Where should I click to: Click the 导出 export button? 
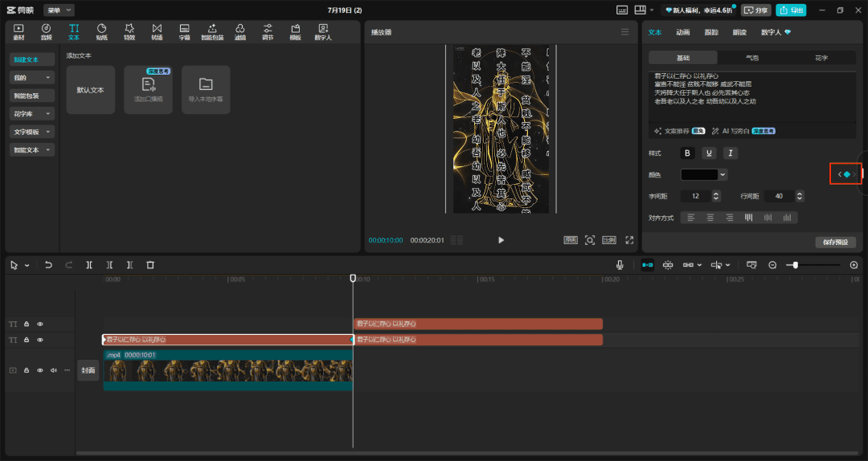pos(791,10)
